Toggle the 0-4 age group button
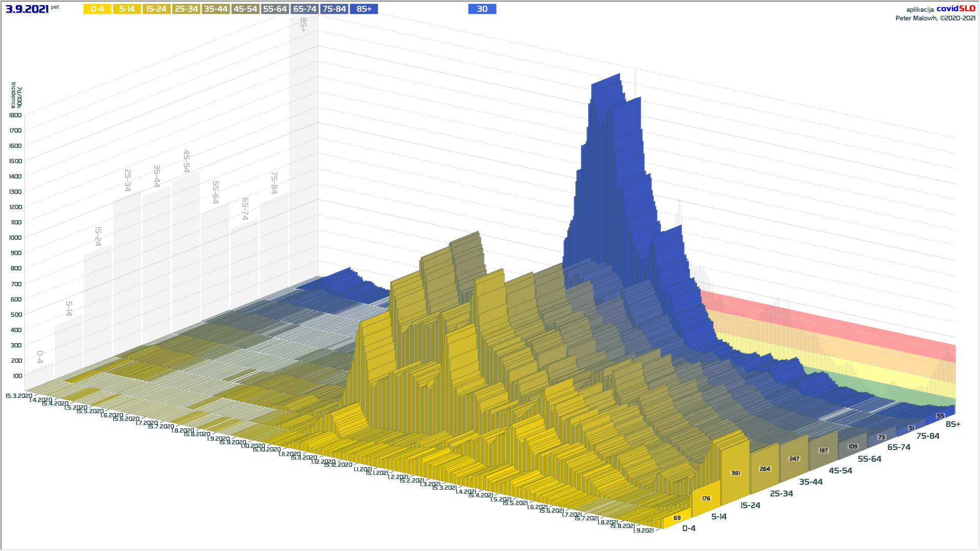The height and width of the screenshot is (551, 980). (97, 9)
